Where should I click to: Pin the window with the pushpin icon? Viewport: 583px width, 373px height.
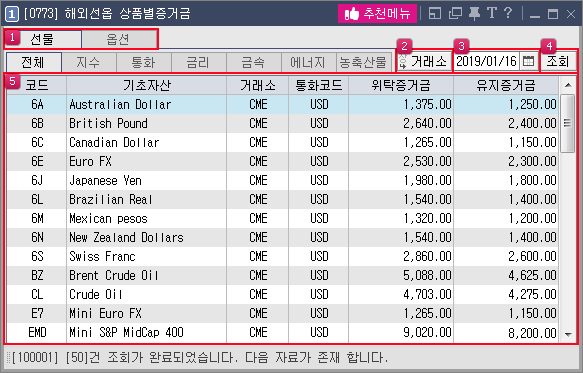[474, 13]
